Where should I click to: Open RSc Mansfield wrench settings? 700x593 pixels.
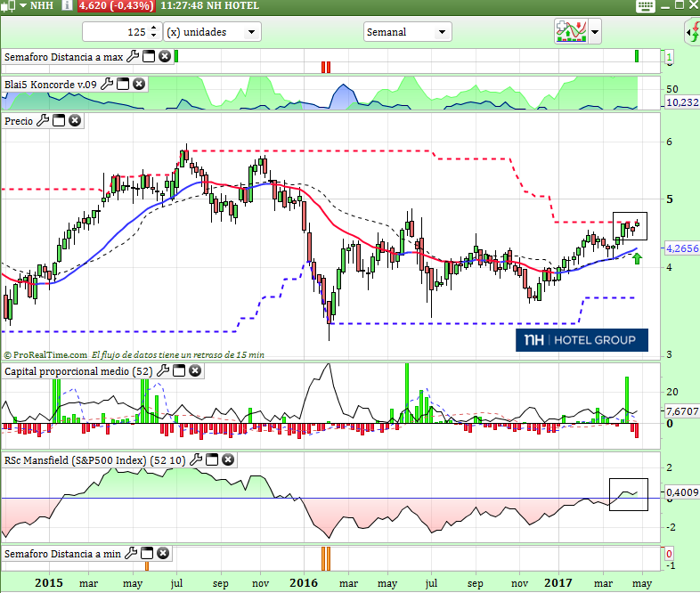tap(196, 459)
